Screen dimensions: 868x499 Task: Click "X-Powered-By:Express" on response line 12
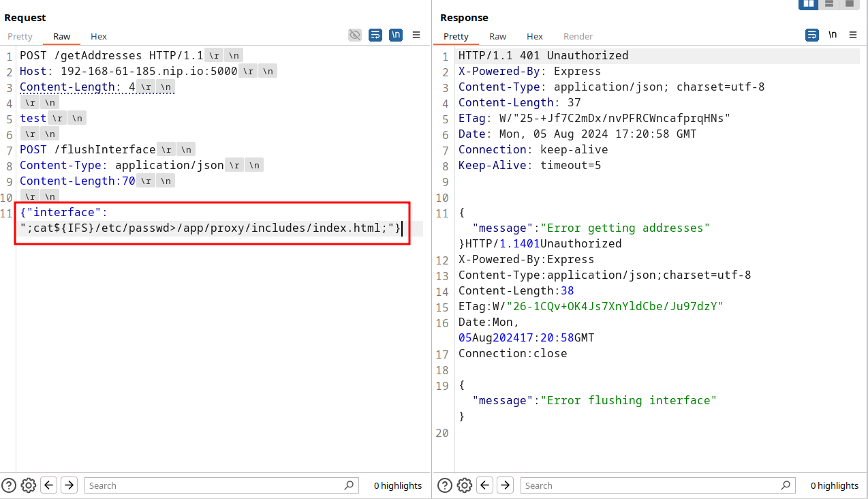pos(527,259)
